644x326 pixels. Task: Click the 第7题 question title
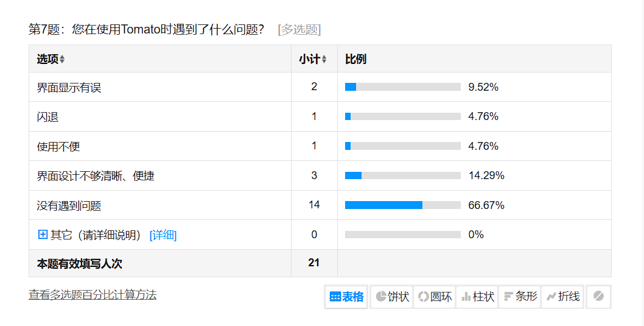click(146, 29)
